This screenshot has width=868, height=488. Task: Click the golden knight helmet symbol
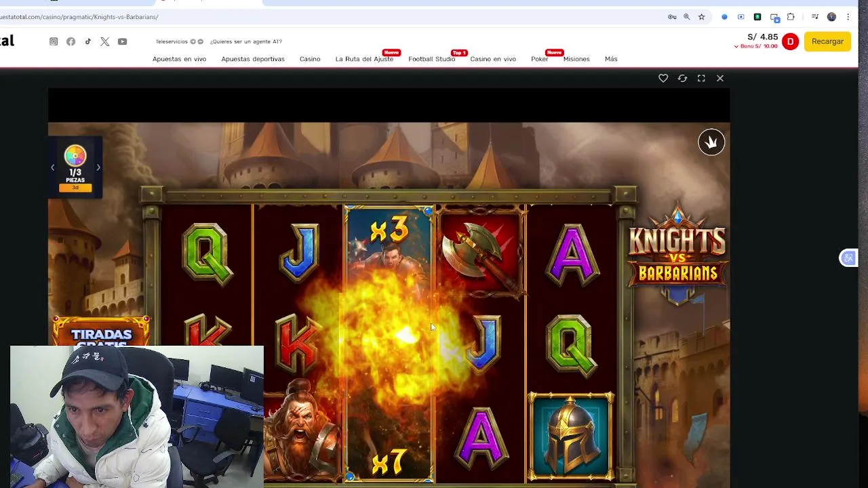(571, 436)
